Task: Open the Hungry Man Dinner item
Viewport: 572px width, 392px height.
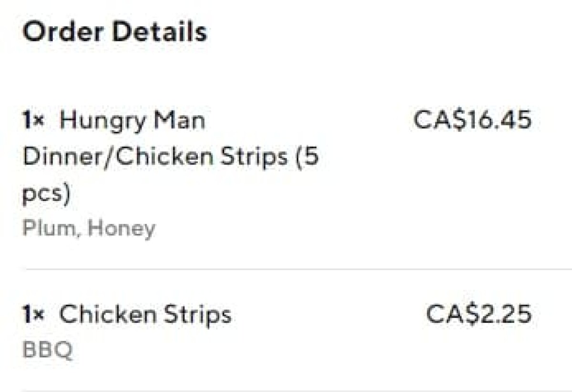Action: (x=133, y=121)
